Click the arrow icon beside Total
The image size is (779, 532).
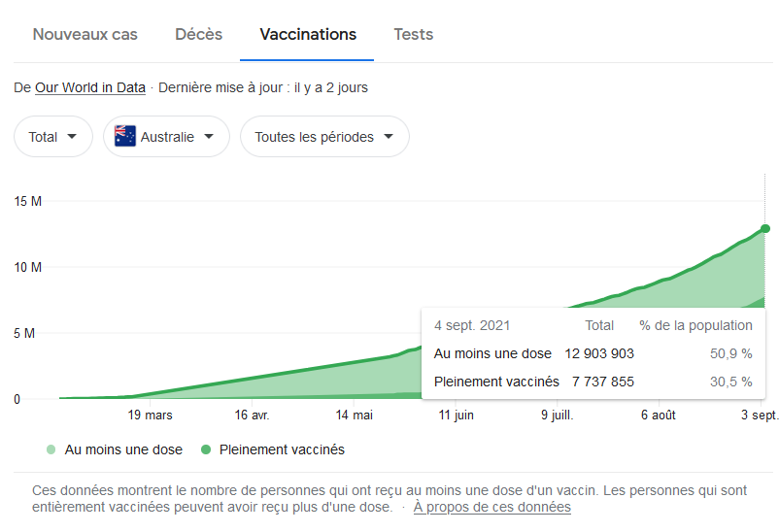pyautogui.click(x=72, y=137)
